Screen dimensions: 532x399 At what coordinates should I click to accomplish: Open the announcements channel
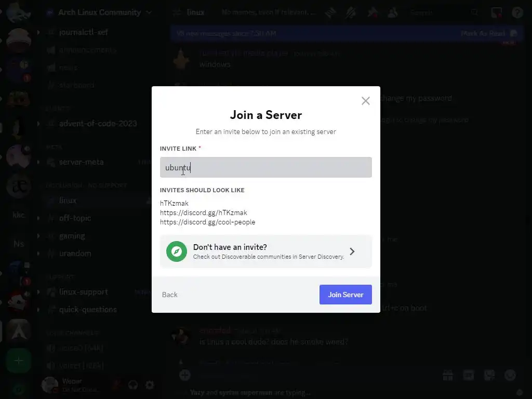click(88, 50)
